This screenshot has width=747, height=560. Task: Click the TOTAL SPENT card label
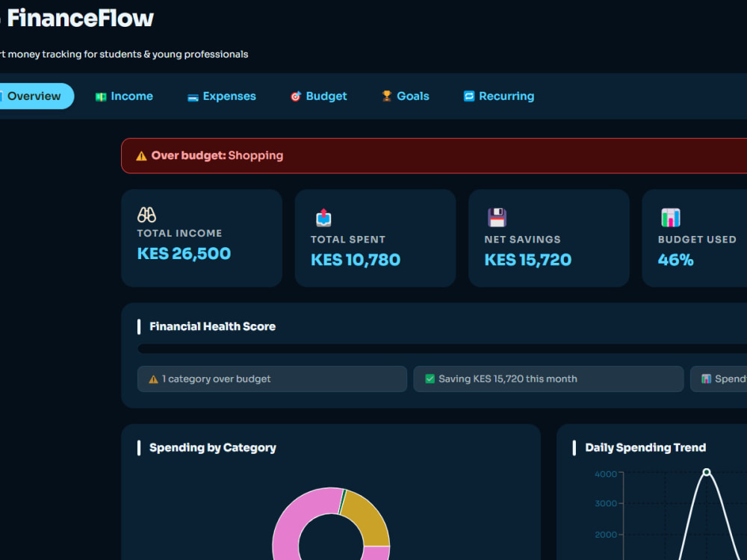click(348, 240)
